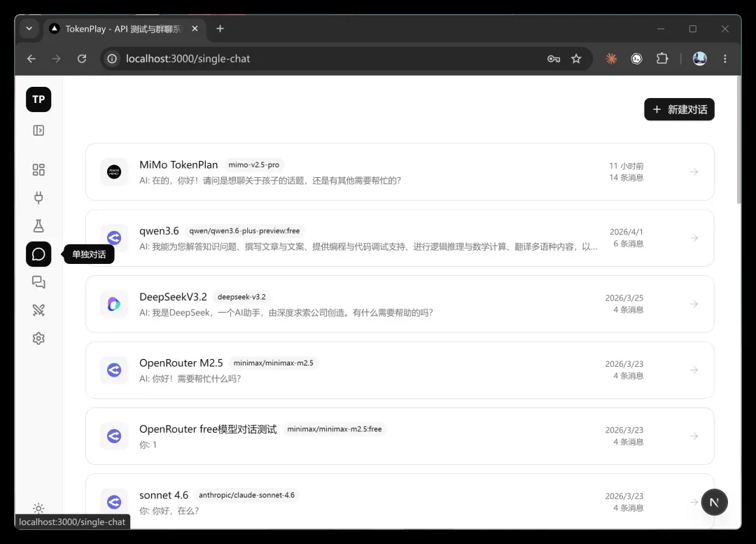Open the dashboard grid icon

[x=38, y=169]
